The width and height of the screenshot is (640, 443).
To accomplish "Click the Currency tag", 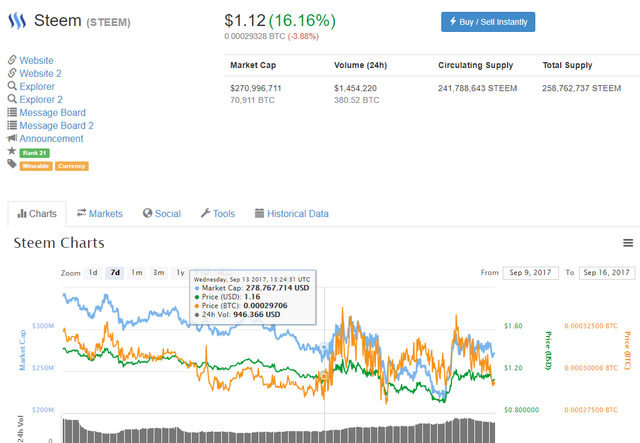I will pos(71,166).
